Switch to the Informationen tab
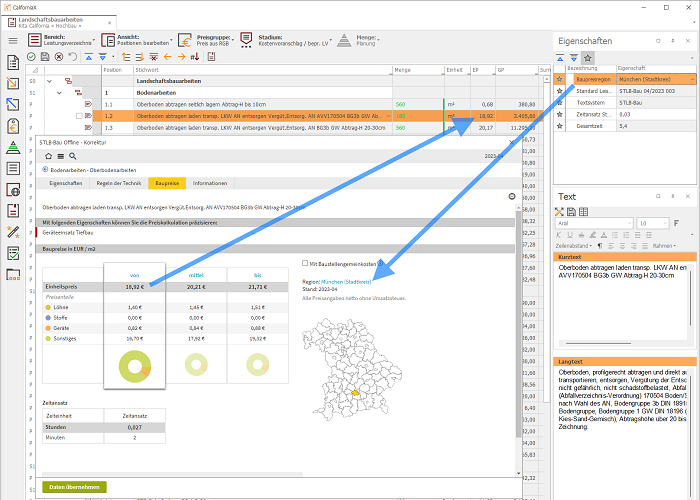Viewport: 700px width, 500px height. (210, 183)
